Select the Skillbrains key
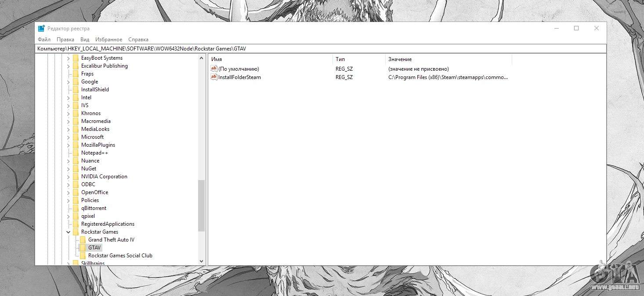The height and width of the screenshot is (296, 644). [x=93, y=263]
